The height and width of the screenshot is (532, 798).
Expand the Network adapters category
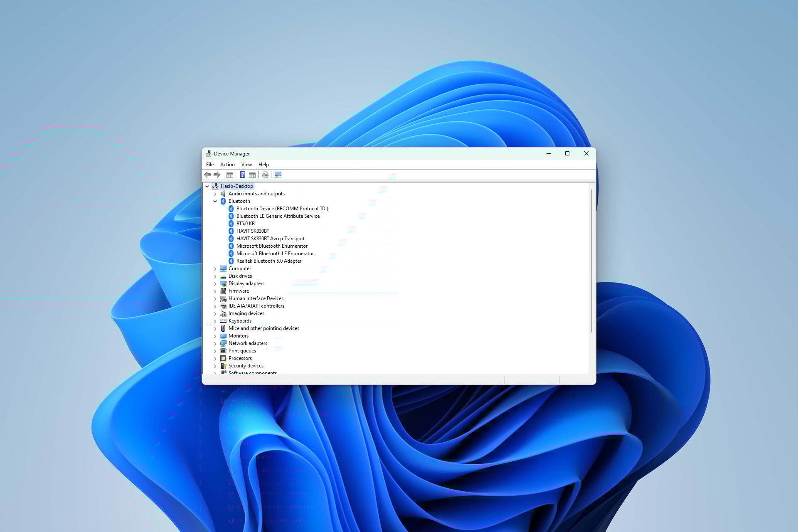coord(215,343)
